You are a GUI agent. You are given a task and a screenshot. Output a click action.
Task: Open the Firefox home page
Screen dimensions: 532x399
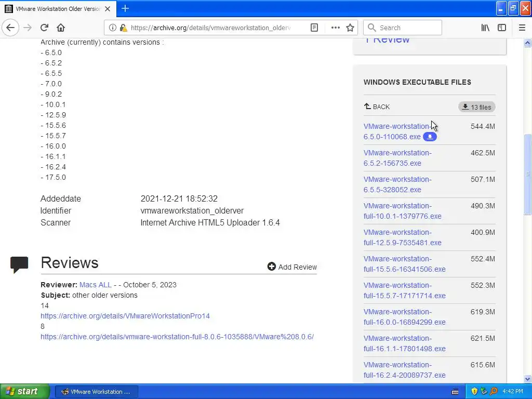coord(61,28)
